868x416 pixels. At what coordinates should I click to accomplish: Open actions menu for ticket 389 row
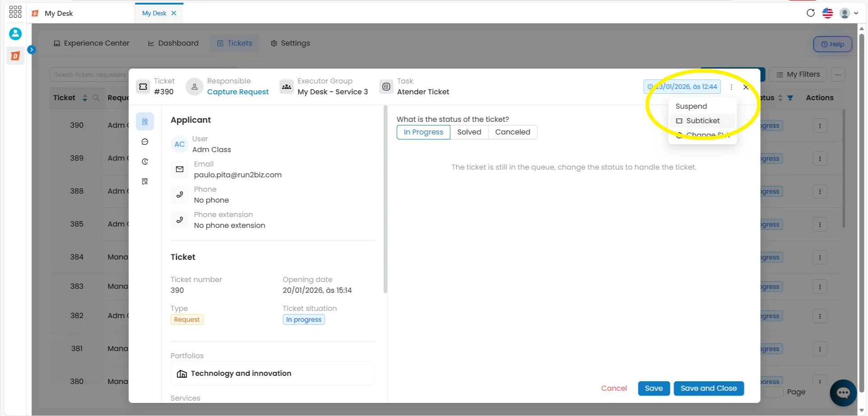point(820,159)
